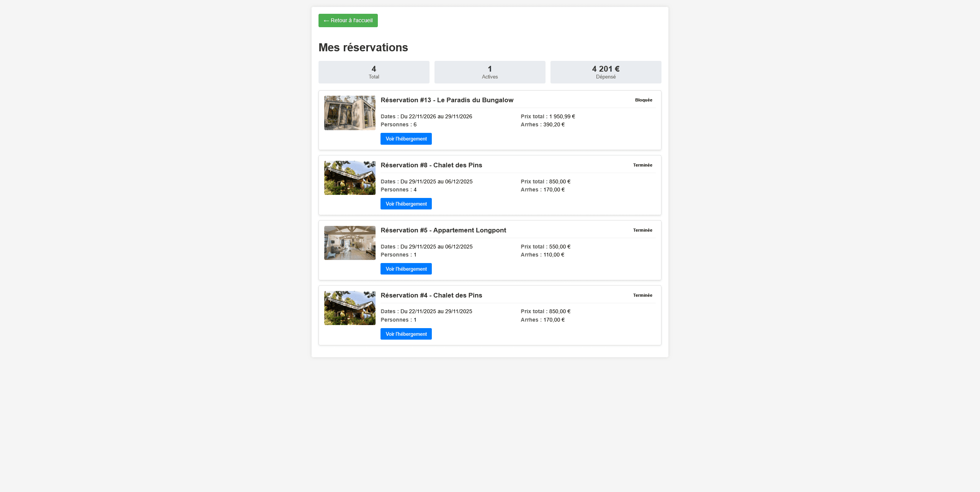The height and width of the screenshot is (492, 980).
Task: View hébergement of Appartement Longpont reservation
Action: point(406,269)
